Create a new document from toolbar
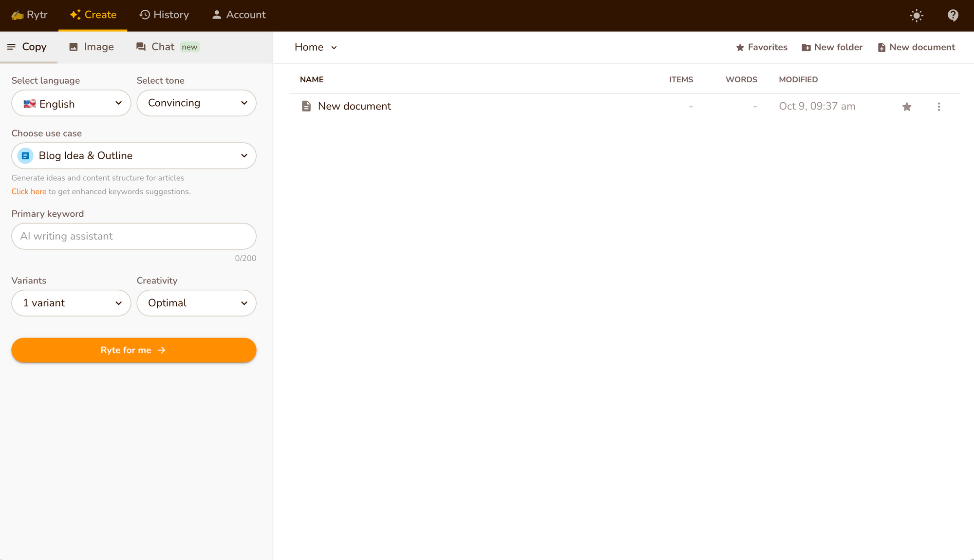This screenshot has height=560, width=974. point(916,47)
